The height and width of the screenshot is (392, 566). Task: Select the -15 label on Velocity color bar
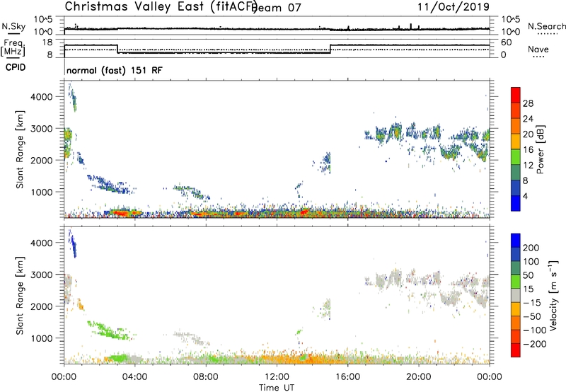tap(532, 302)
